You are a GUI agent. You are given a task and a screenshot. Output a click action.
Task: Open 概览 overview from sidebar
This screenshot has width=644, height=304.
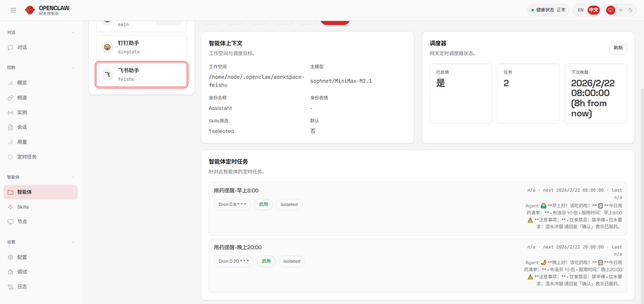[x=22, y=83]
